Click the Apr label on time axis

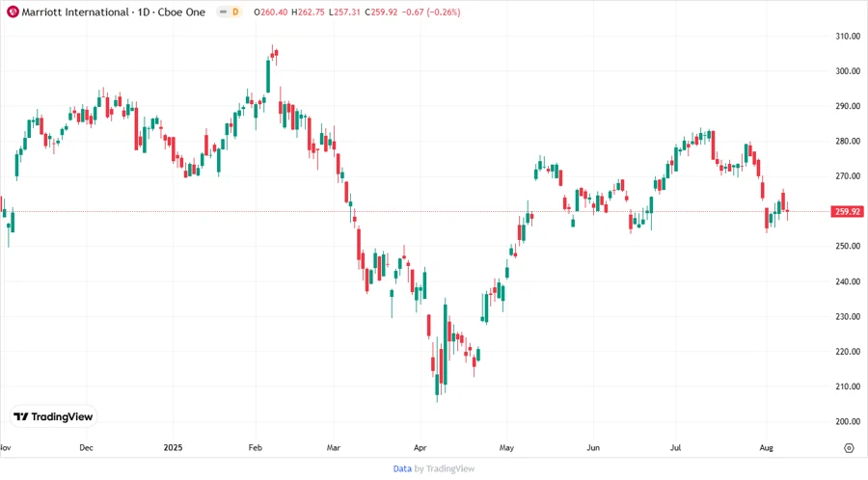click(x=420, y=447)
